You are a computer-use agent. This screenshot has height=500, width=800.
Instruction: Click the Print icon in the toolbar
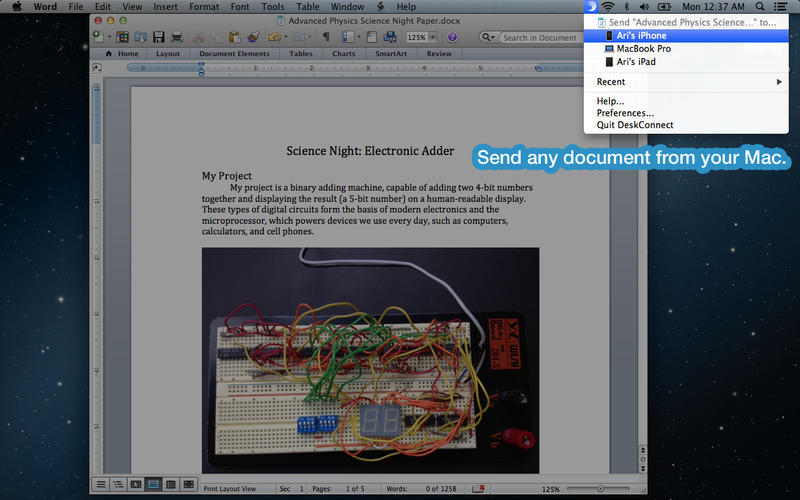point(177,37)
